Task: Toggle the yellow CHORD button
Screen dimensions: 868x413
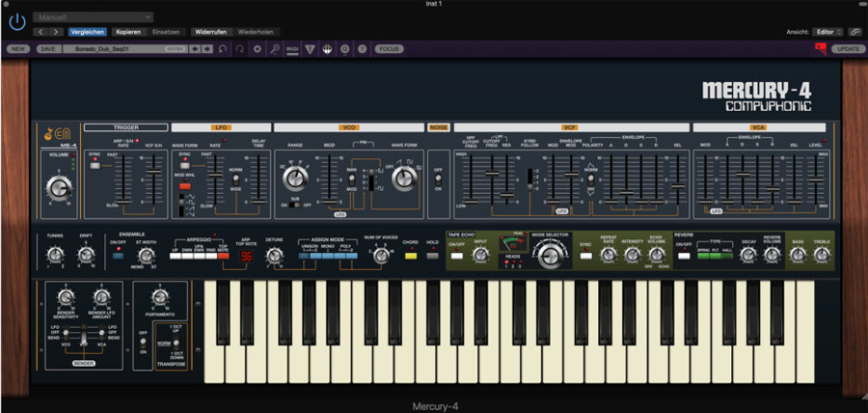Action: (410, 256)
